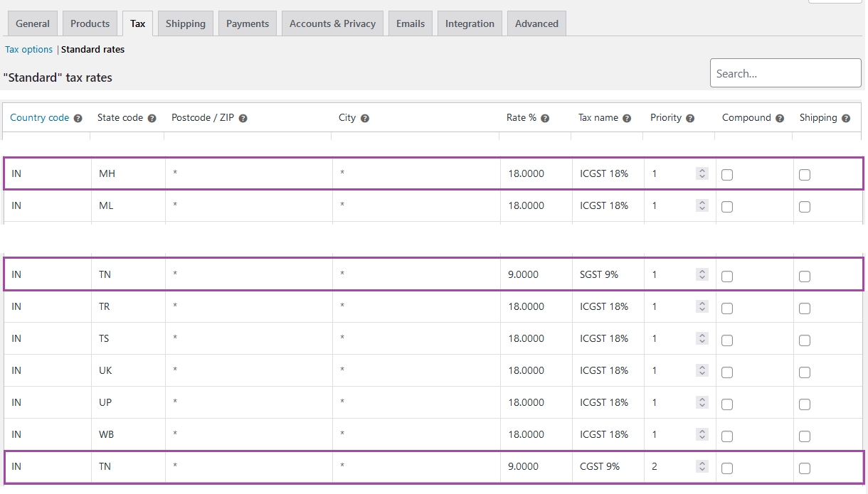Image resolution: width=868 pixels, height=494 pixels.
Task: Click the Rate % help tooltip icon
Action: click(x=545, y=119)
